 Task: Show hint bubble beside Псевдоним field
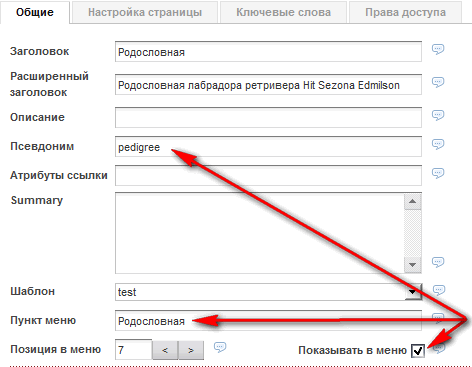[438, 144]
